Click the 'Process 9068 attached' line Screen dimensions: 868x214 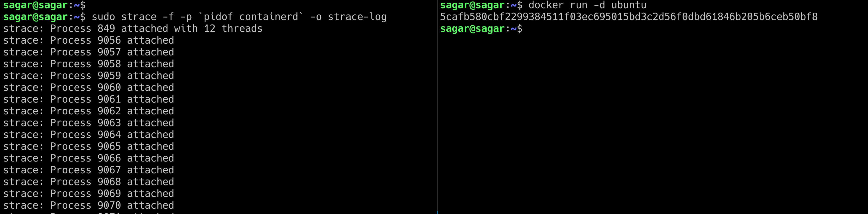coord(89,182)
